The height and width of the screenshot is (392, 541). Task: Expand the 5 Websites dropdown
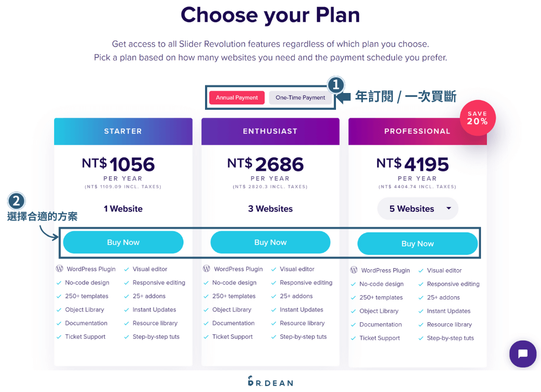pos(418,208)
